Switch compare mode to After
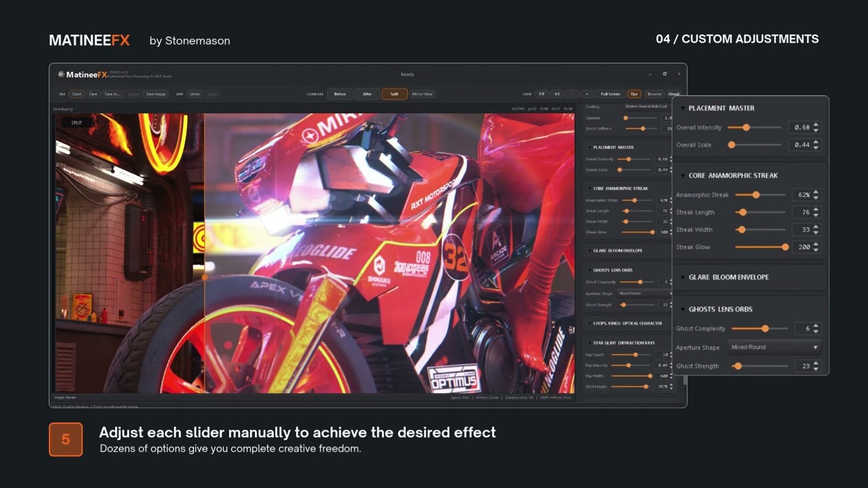The height and width of the screenshot is (488, 868). [x=367, y=94]
